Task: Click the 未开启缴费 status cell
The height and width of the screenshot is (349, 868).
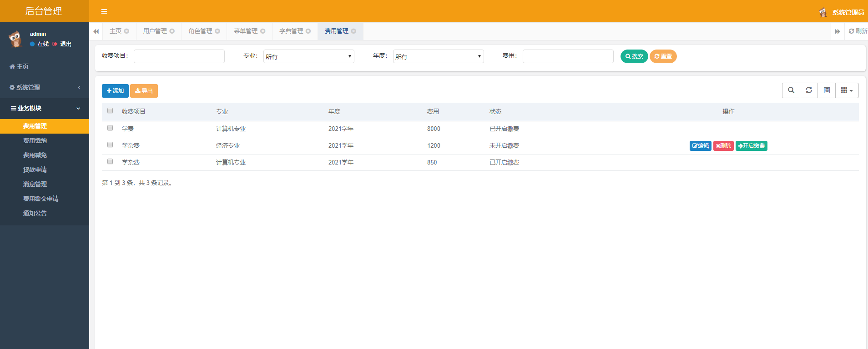Action: [x=504, y=145]
